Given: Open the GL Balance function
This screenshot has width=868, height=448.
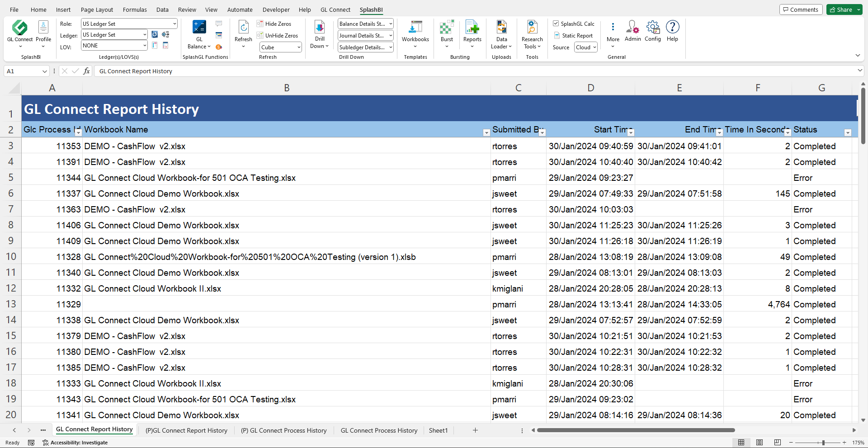Looking at the screenshot, I should 199,28.
